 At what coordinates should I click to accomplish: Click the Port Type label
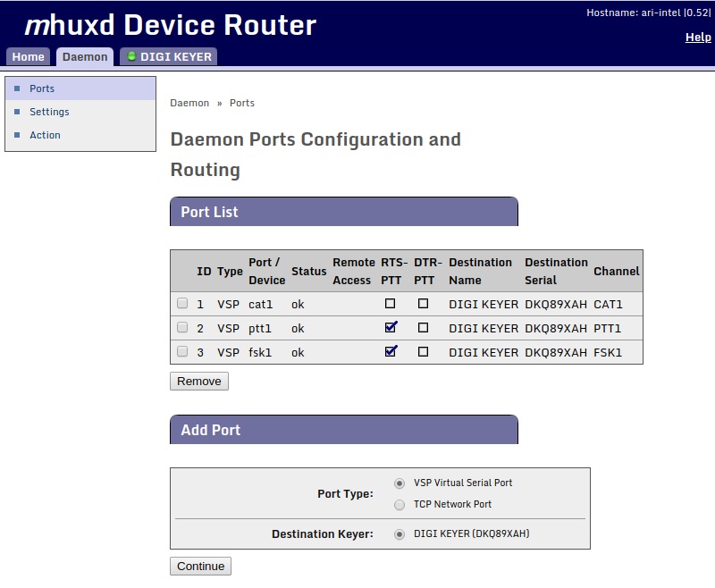pos(345,493)
